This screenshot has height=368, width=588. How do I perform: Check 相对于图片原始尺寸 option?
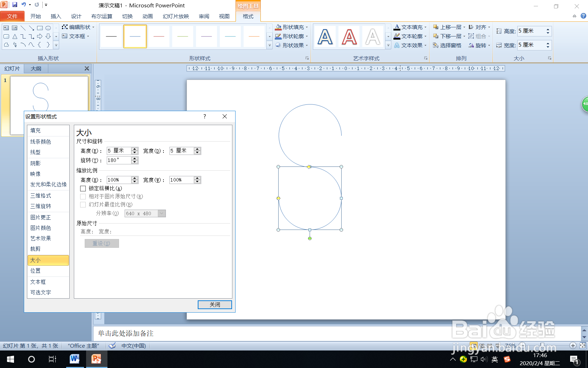83,197
